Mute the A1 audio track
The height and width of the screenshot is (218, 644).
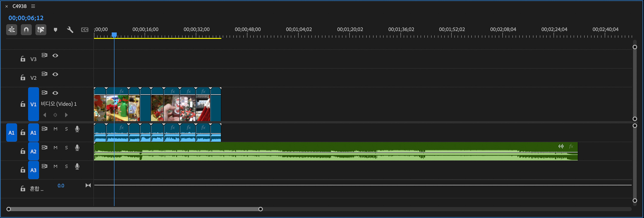(56, 129)
